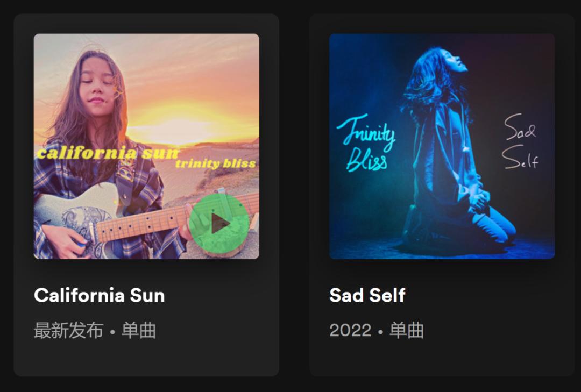The width and height of the screenshot is (581, 392).
Task: Click the yellow "trinity bliss" text on cover
Action: click(x=216, y=164)
